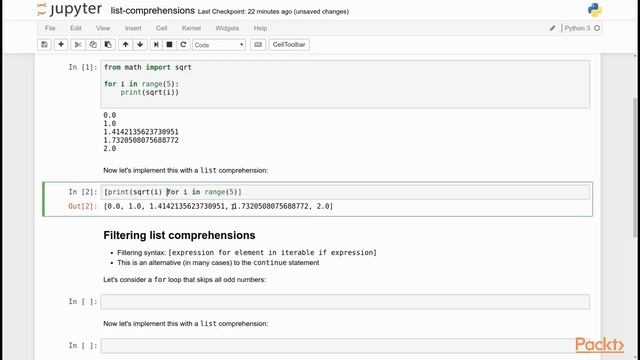The width and height of the screenshot is (640, 360).
Task: Click the last empty code cell
Action: pyautogui.click(x=345, y=346)
